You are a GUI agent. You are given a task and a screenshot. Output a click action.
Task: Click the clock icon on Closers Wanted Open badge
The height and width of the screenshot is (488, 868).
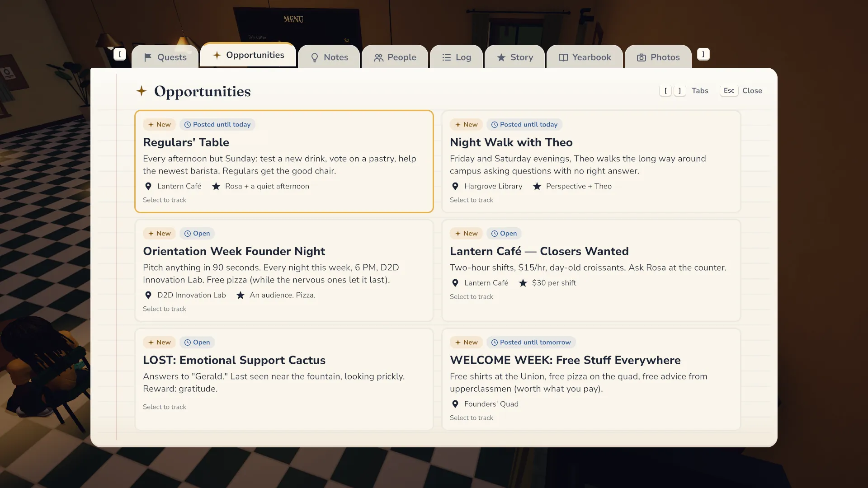(x=494, y=234)
